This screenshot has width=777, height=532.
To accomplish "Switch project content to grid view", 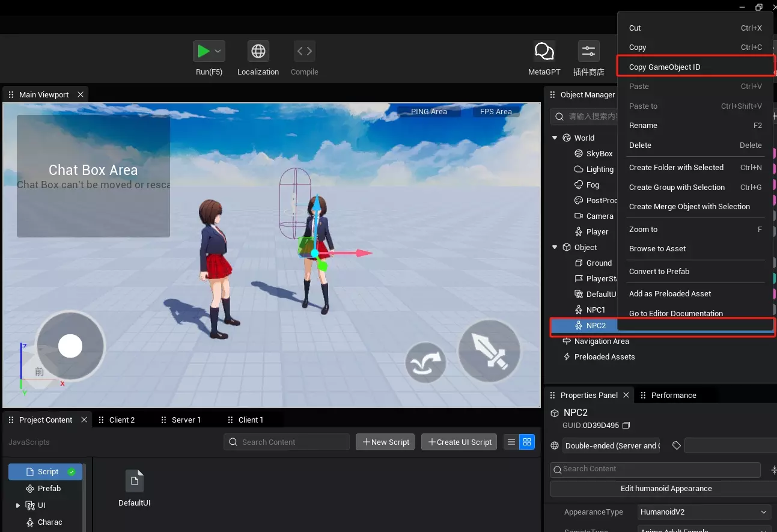I will pos(527,442).
